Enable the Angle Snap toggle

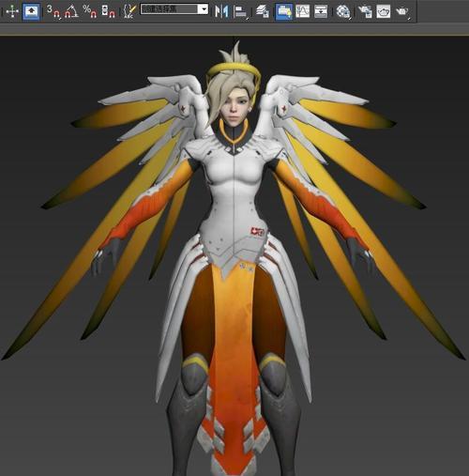pos(71,11)
